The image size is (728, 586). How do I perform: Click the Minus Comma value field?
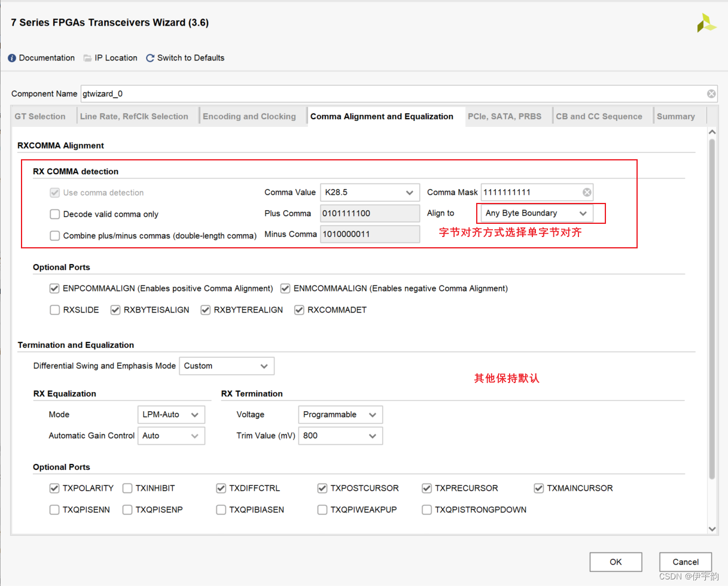point(370,235)
